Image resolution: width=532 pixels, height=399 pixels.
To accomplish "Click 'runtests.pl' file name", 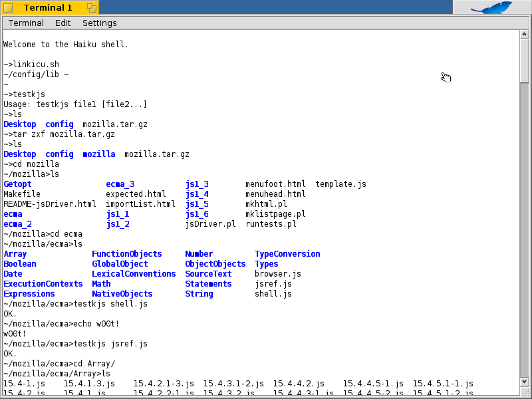I will (271, 224).
